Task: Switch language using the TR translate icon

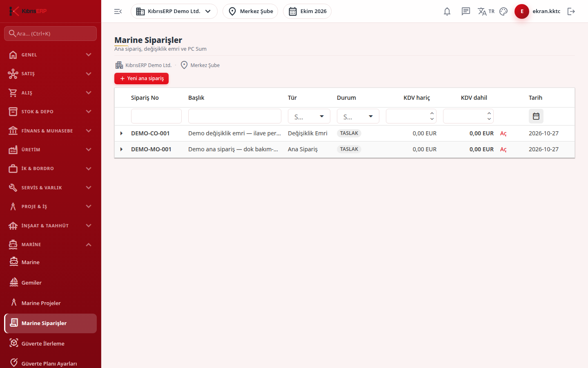Action: pos(486,11)
